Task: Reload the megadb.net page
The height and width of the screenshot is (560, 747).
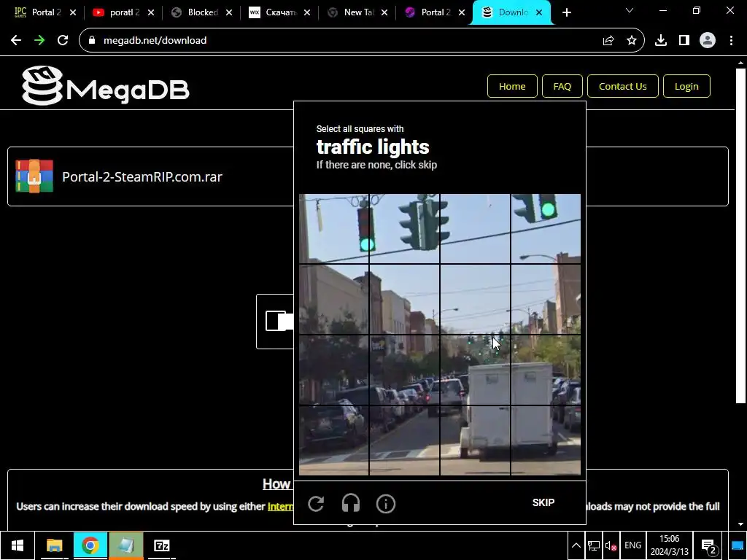Action: (63, 41)
